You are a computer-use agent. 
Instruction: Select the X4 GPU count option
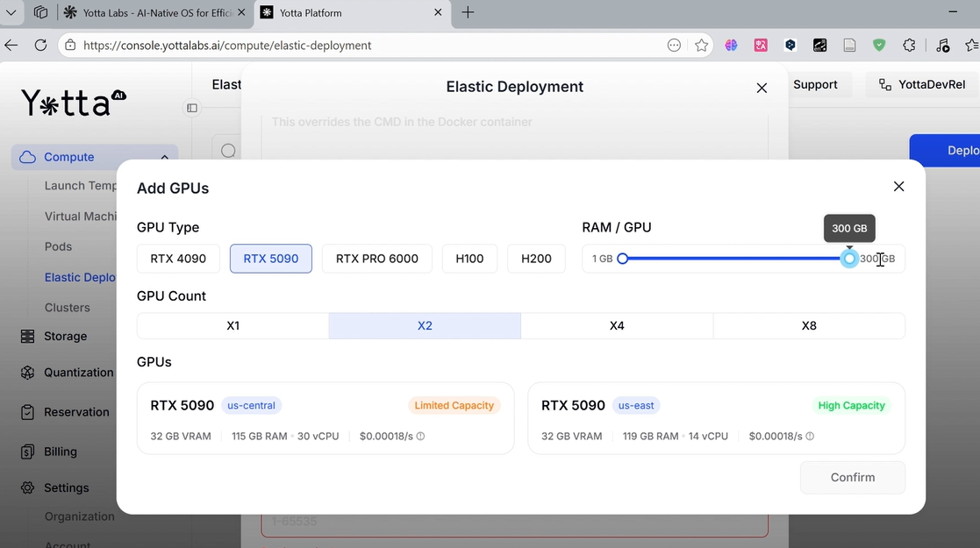[x=617, y=325]
